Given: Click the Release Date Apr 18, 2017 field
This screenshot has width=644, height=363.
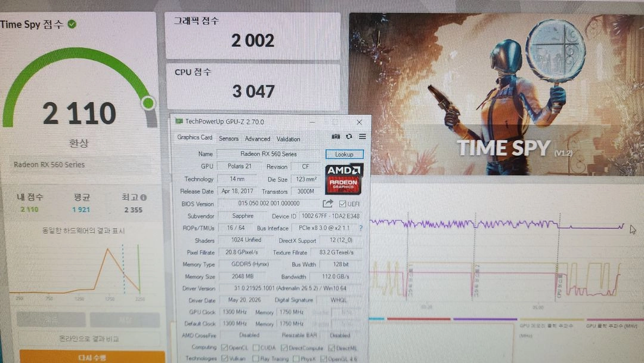Looking at the screenshot, I should click(x=237, y=190).
